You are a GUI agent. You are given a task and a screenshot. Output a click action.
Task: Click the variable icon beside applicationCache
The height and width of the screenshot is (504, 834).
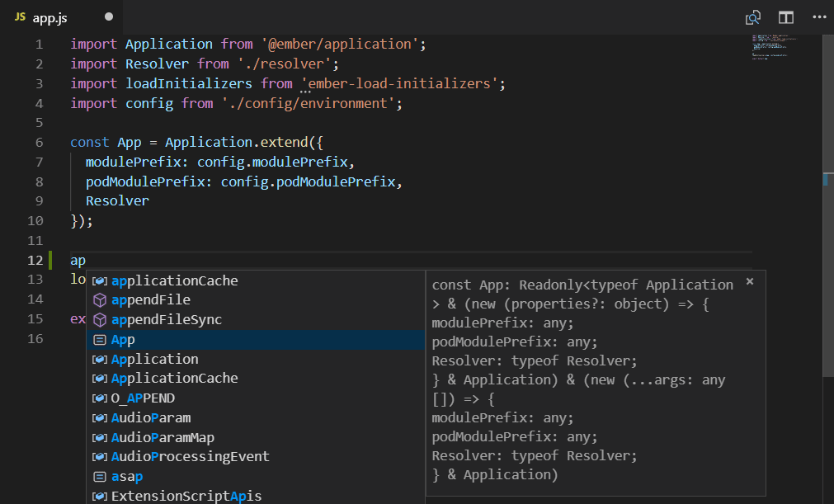(99, 281)
